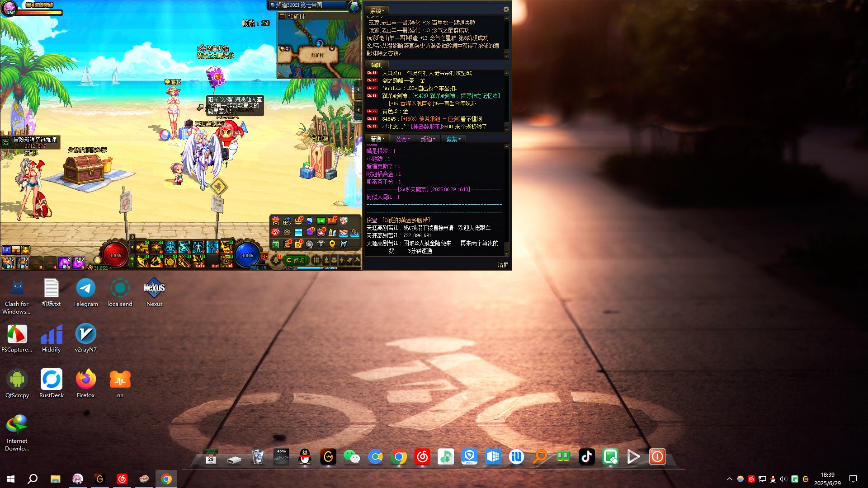This screenshot has width=868, height=488.
Task: Click the green 通 ticket icon
Action: pos(321,221)
